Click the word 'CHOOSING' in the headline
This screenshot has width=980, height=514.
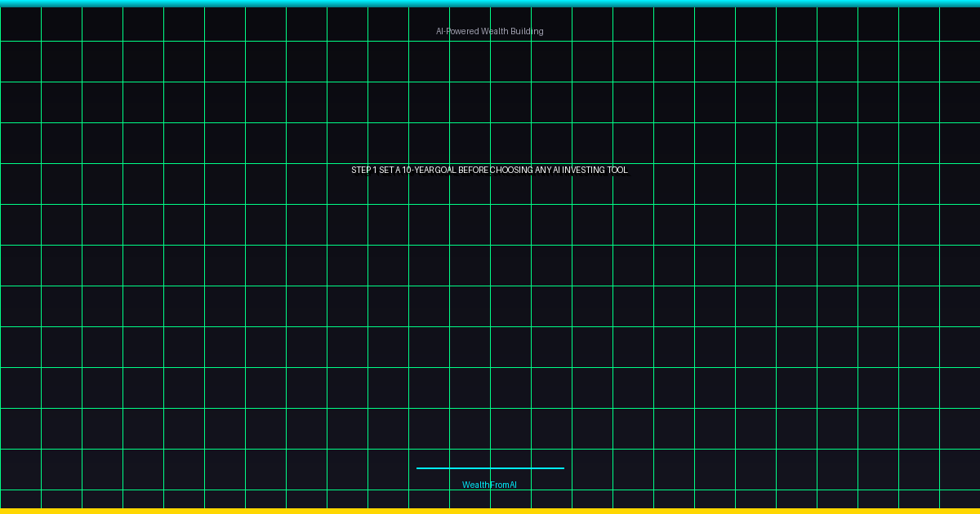pos(511,170)
